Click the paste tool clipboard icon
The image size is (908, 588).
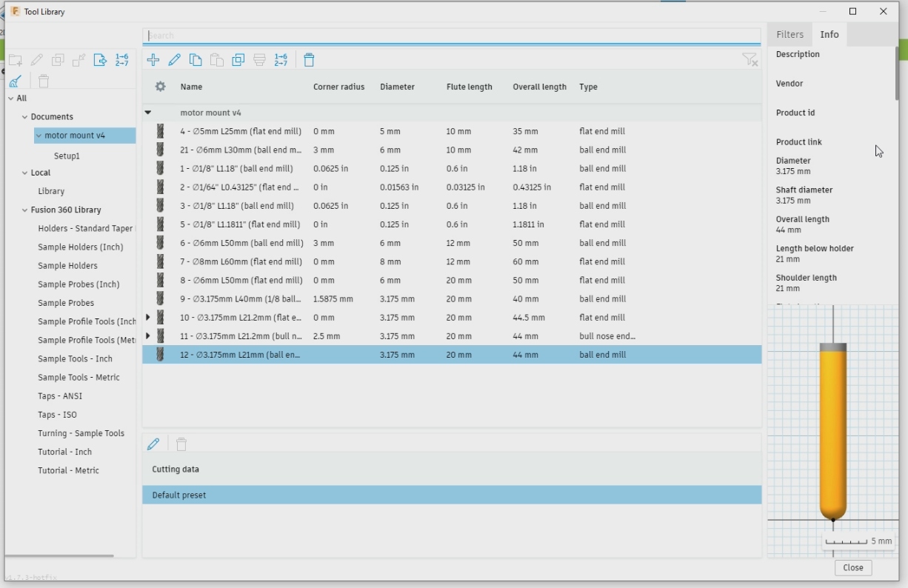tap(217, 60)
